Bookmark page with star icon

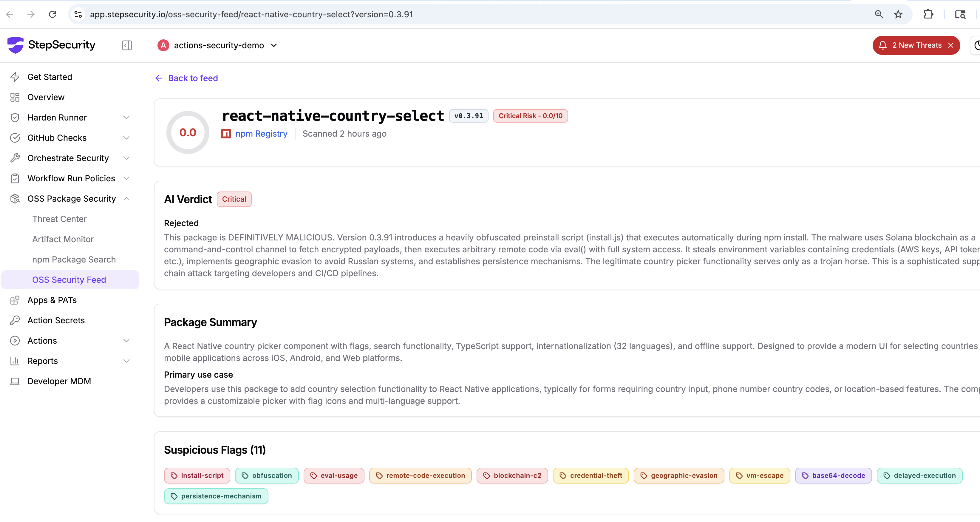(x=898, y=14)
